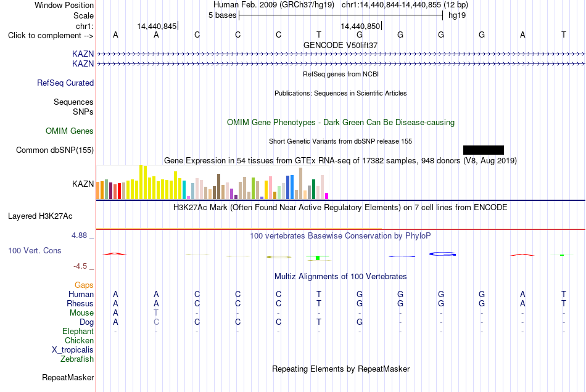586x392 pixels.
Task: Click the H3K27Ac Mark track title
Action: click(x=340, y=208)
